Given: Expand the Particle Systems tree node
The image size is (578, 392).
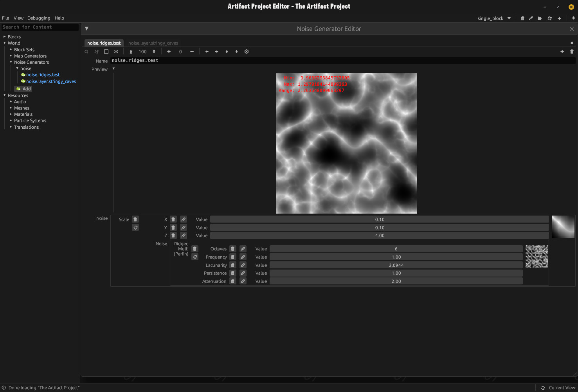Looking at the screenshot, I should (x=11, y=120).
